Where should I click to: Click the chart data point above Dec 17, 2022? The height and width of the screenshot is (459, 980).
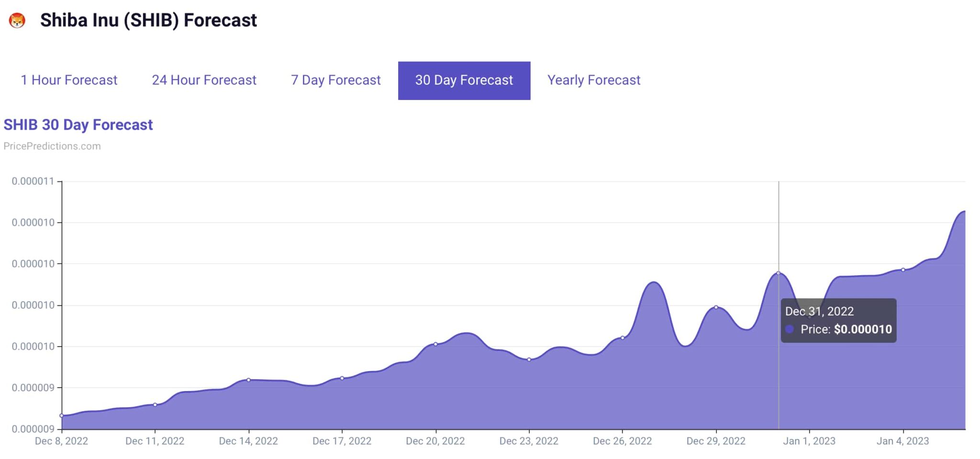click(342, 378)
